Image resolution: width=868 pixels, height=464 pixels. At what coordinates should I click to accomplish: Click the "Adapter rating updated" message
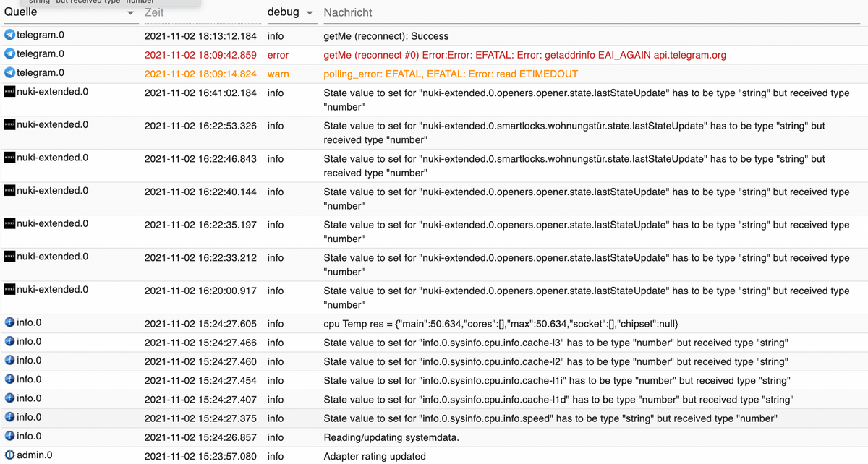click(375, 456)
